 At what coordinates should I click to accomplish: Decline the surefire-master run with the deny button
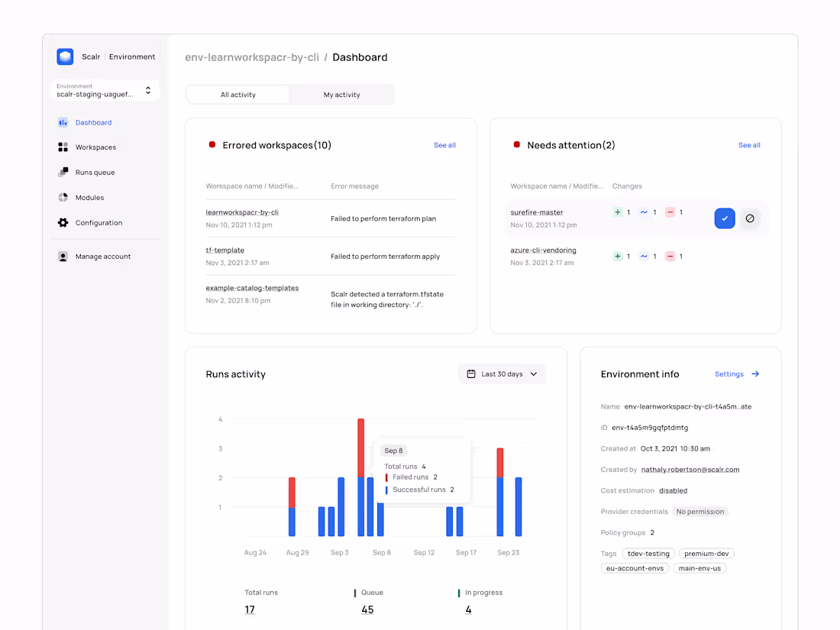point(750,218)
